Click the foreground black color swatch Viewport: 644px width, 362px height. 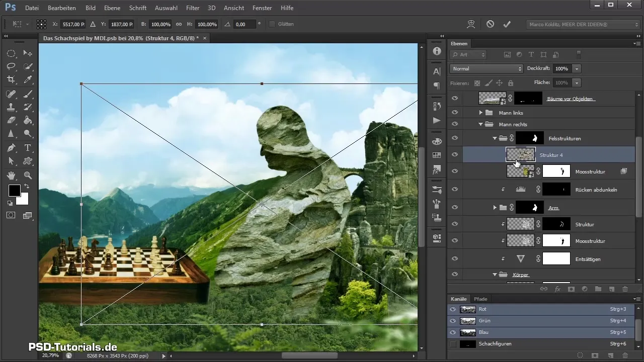[14, 191]
